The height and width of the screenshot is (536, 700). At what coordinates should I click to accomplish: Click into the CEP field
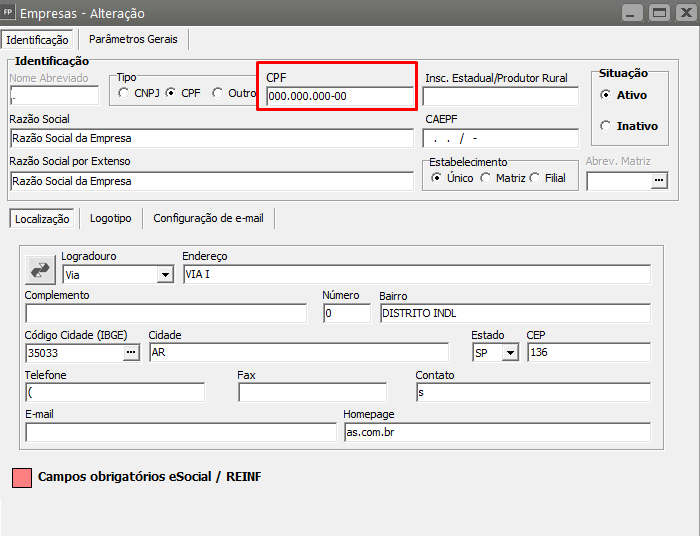tap(588, 352)
